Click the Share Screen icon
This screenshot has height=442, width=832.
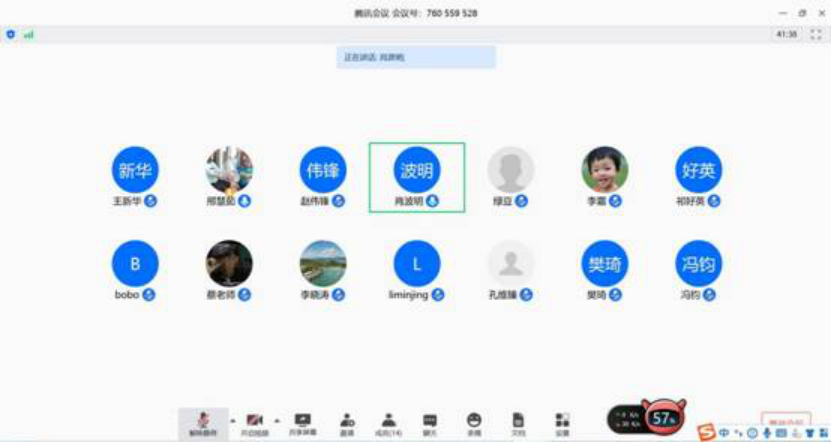coord(302,422)
